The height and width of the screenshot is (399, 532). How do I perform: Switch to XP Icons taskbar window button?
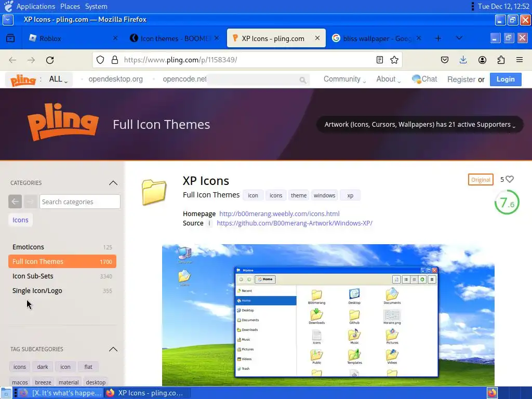(147, 393)
